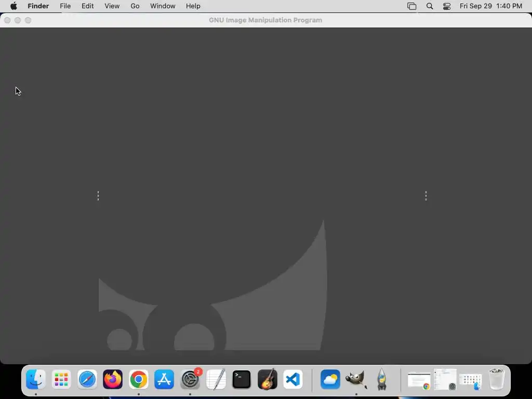Open the Window menu

tap(163, 6)
